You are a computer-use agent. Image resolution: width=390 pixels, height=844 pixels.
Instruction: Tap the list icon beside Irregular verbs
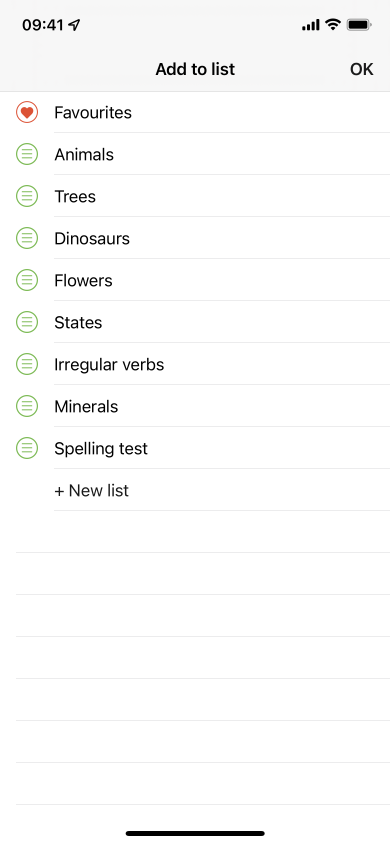coord(27,364)
